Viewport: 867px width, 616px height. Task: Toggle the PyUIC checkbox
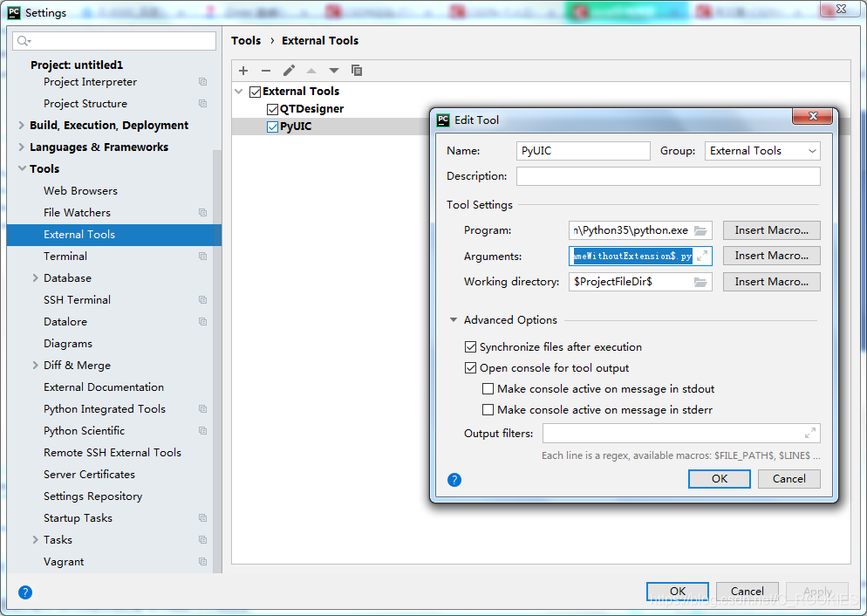click(x=272, y=127)
